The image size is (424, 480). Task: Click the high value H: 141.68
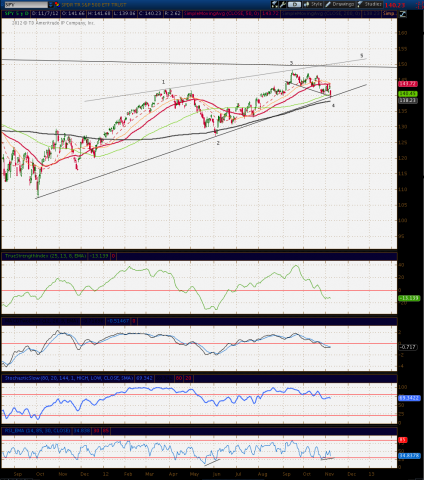[98, 14]
